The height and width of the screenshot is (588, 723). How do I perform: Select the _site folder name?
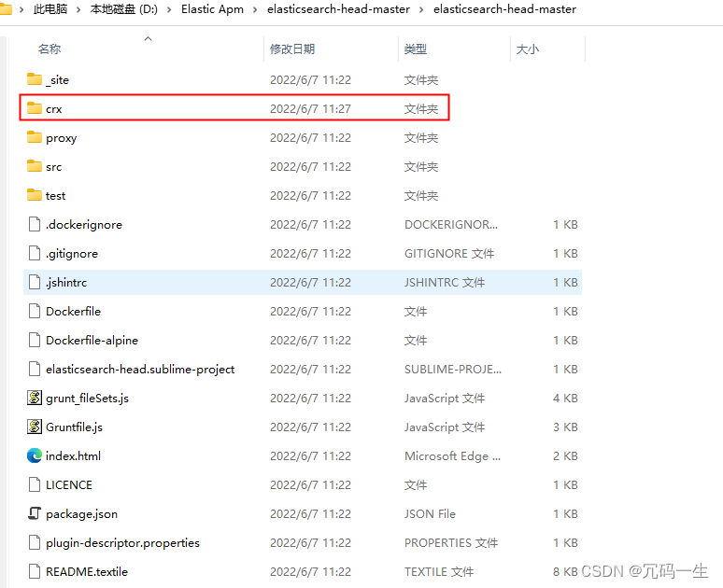coord(57,79)
